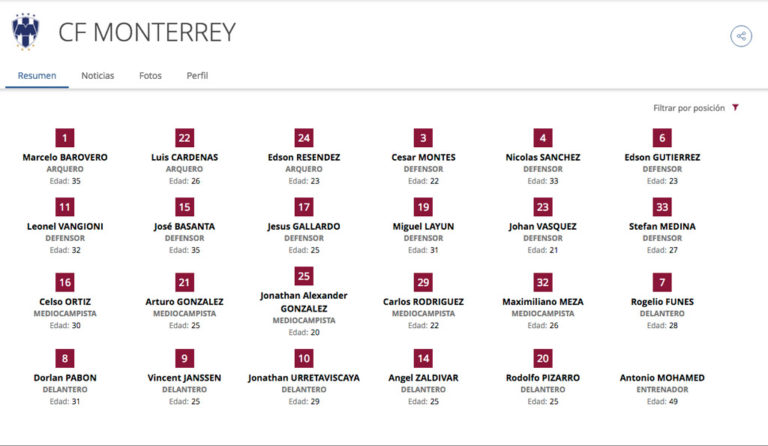Open Edson RESENDEZ player profile
Screen dimensions: 768x446
[304, 157]
